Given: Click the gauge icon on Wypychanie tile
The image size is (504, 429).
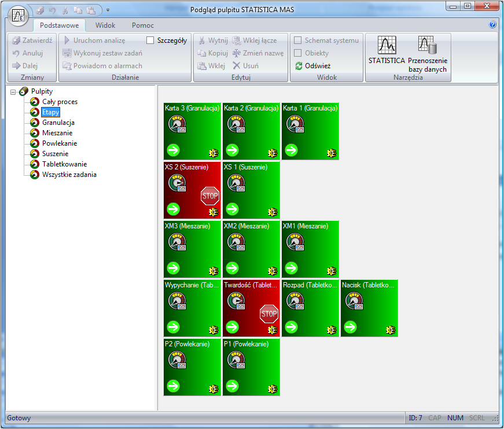Looking at the screenshot, I should click(177, 301).
